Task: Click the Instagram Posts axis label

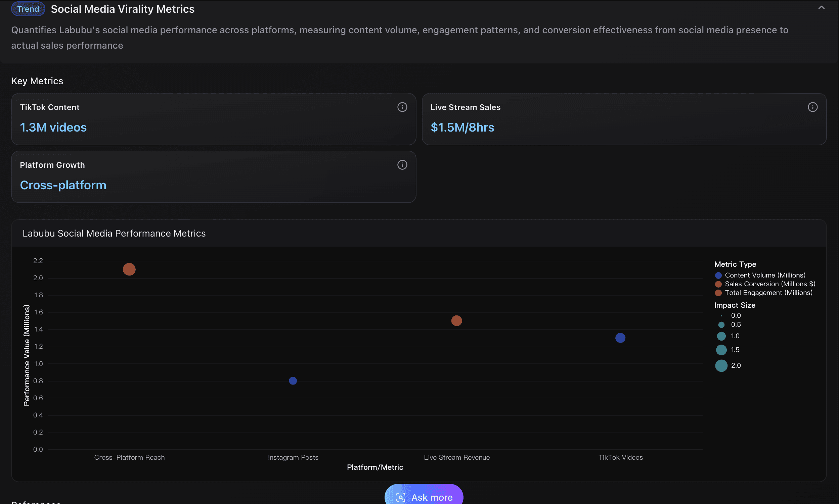Action: (293, 457)
